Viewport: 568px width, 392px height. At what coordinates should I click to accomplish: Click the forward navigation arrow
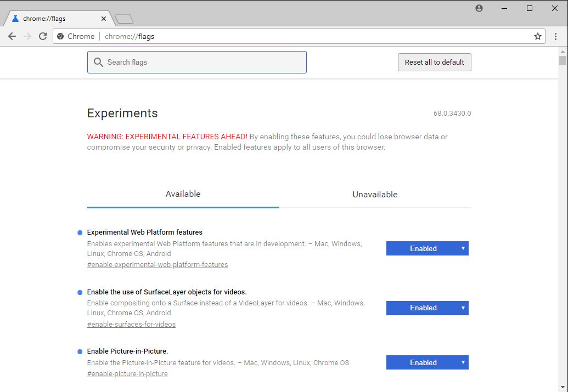tap(27, 36)
